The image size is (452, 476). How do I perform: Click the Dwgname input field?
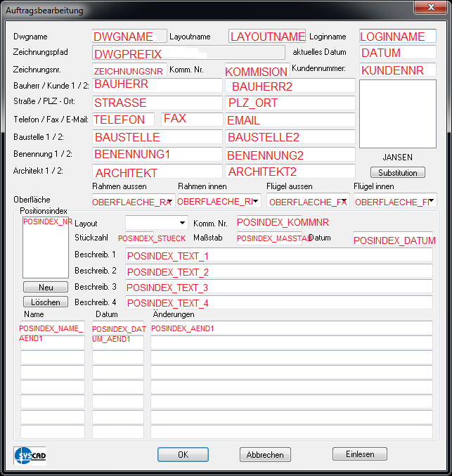click(x=129, y=36)
